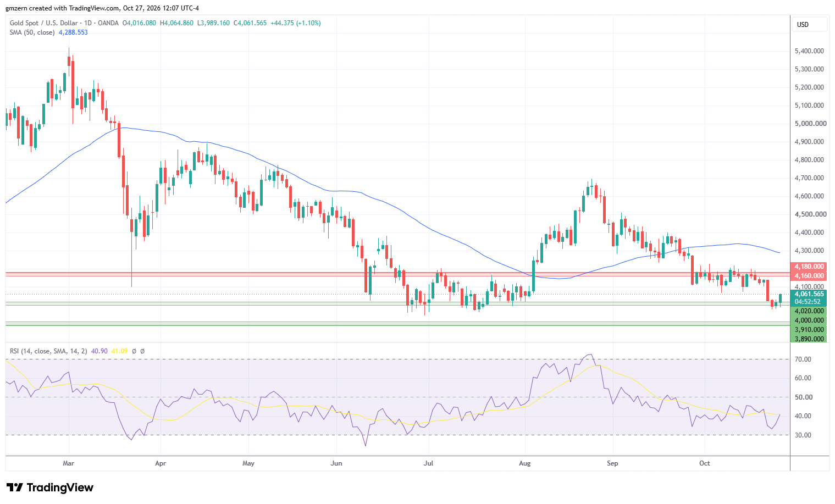Click the 5,200.000 price axis label
The height and width of the screenshot is (504, 835).
809,87
